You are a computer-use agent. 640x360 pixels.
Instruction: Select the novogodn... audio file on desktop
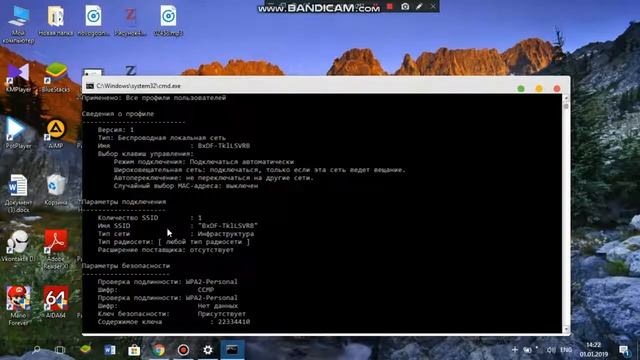(93, 21)
